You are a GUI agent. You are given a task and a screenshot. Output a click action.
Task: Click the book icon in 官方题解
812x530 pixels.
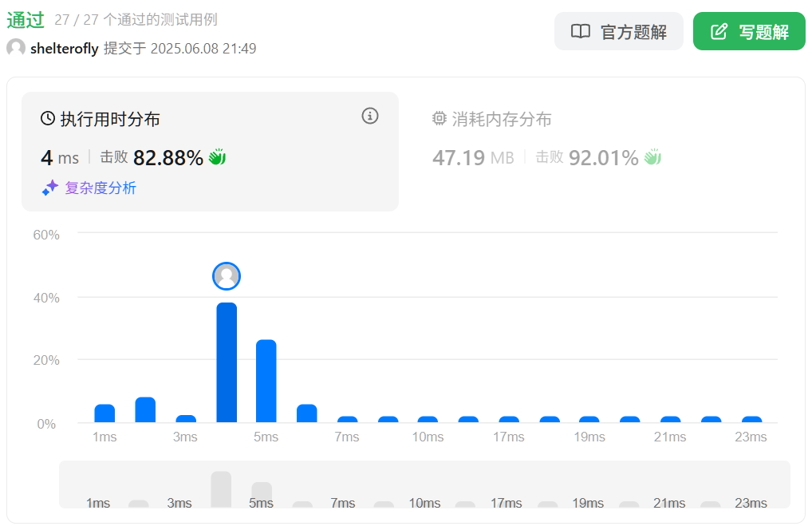[581, 32]
